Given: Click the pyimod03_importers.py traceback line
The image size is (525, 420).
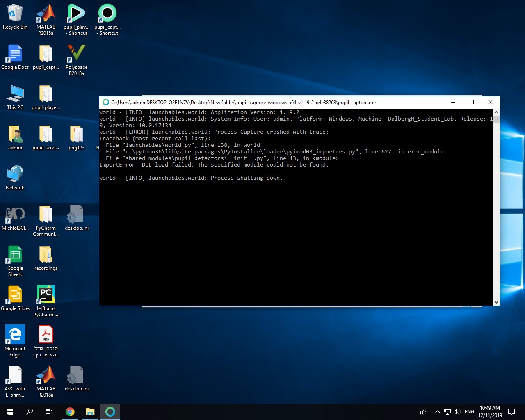Looking at the screenshot, I should pos(274,152).
